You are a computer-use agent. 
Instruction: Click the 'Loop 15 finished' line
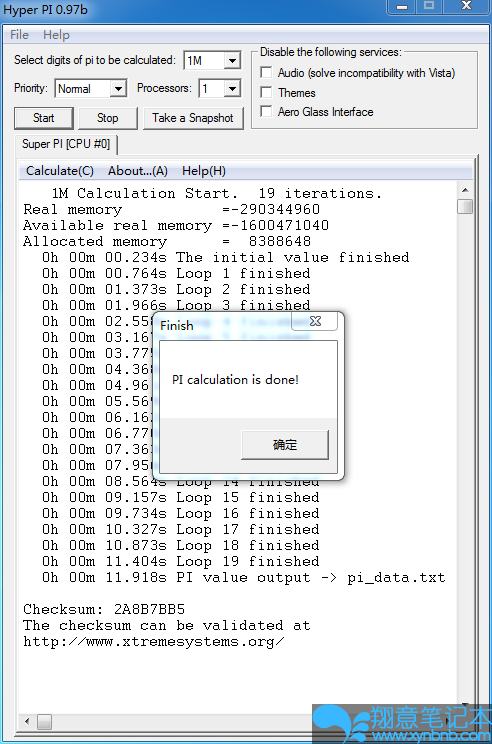pos(181,497)
